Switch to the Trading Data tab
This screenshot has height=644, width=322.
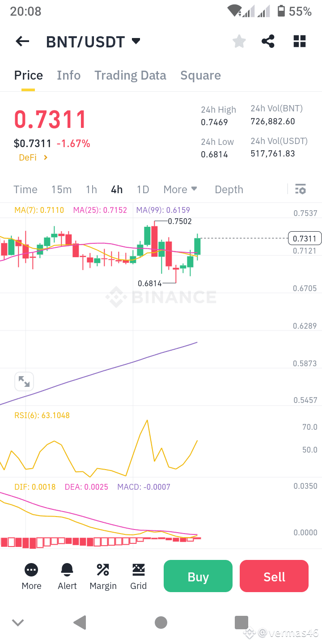tap(130, 75)
